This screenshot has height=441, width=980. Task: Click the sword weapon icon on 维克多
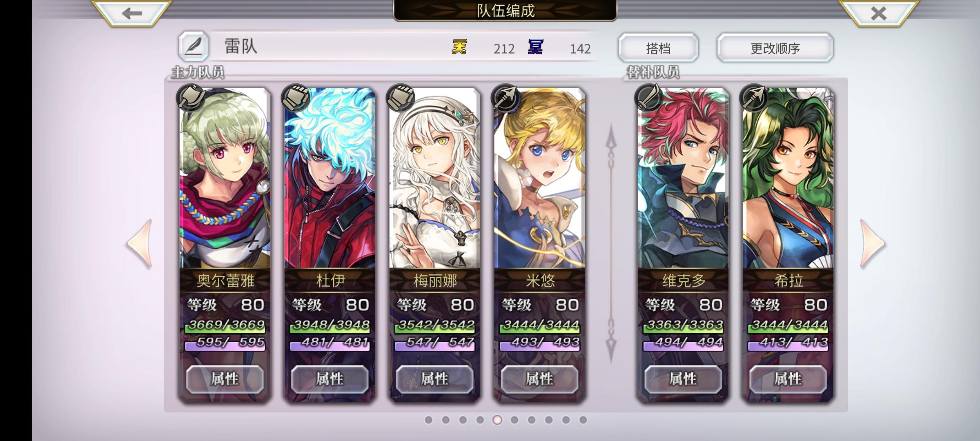(x=648, y=98)
